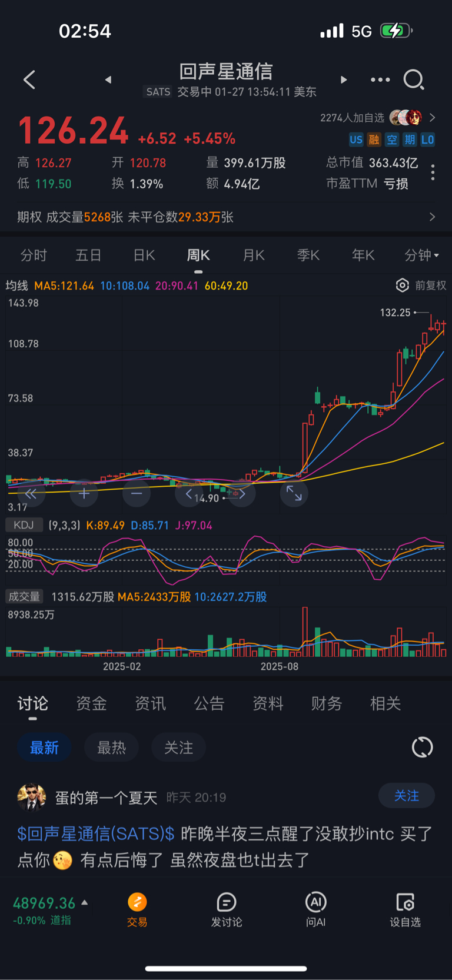Open 蛋的第一个夏天 user avatar
The width and height of the screenshot is (452, 980).
pyautogui.click(x=32, y=798)
